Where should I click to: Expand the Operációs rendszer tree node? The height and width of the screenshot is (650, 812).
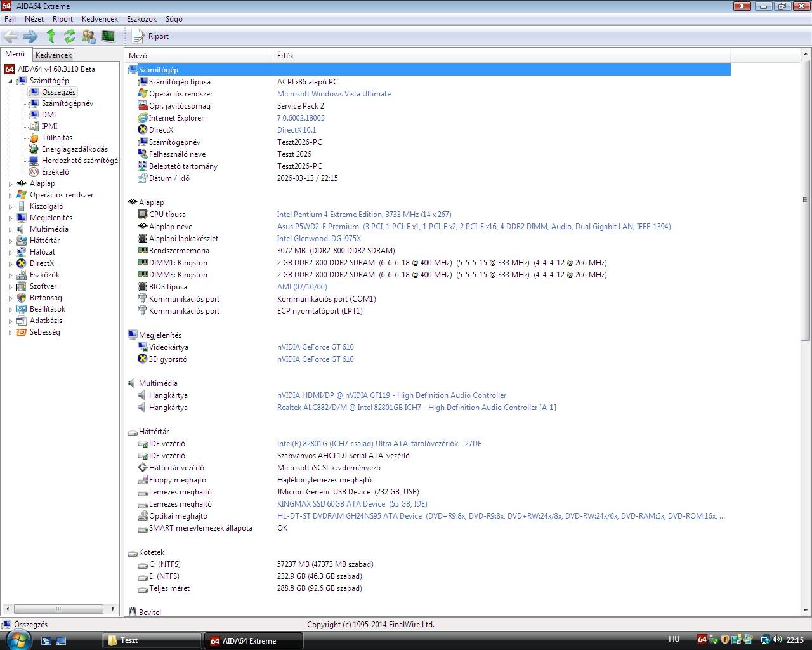point(10,196)
